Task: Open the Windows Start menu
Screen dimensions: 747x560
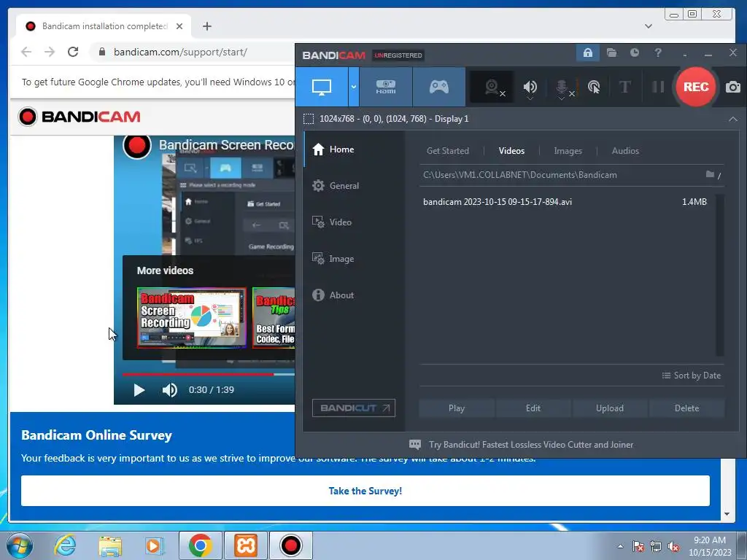Action: pos(20,545)
